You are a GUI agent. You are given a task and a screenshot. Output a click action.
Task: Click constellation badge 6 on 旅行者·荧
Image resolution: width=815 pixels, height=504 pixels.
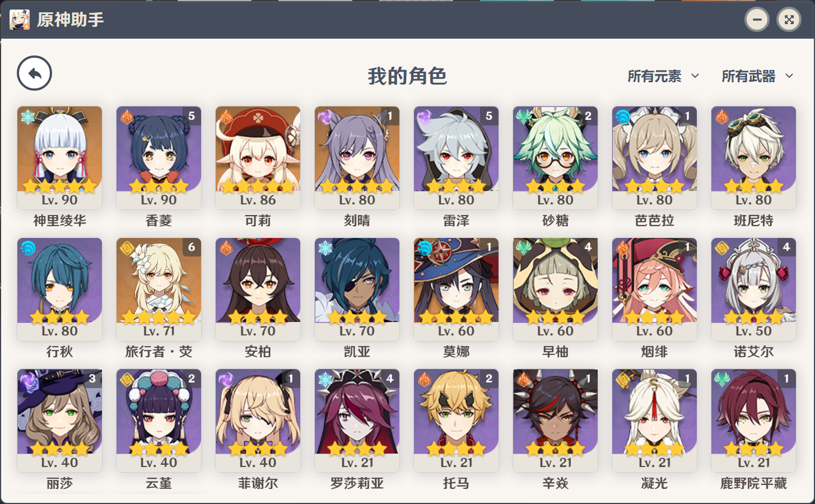click(x=192, y=247)
